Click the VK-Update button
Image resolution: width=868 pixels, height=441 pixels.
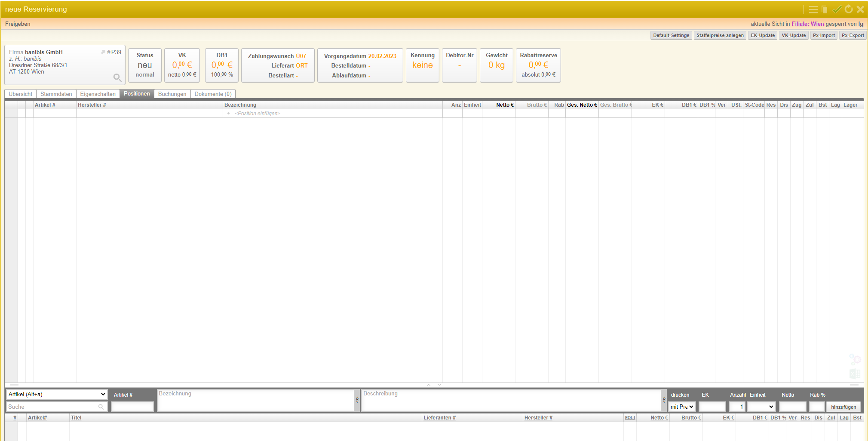coord(794,35)
